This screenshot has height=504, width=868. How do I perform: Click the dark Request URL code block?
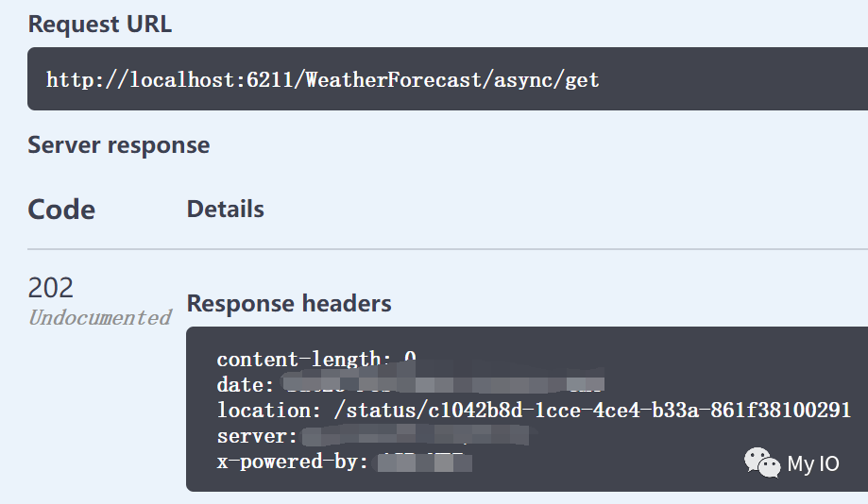point(448,78)
